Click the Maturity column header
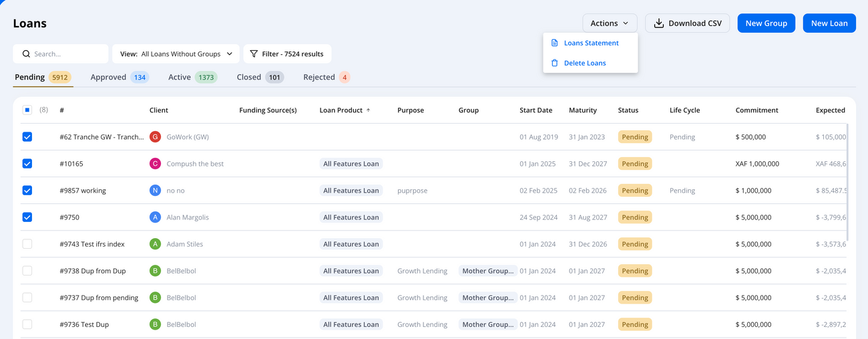The width and height of the screenshot is (868, 339). (x=583, y=110)
